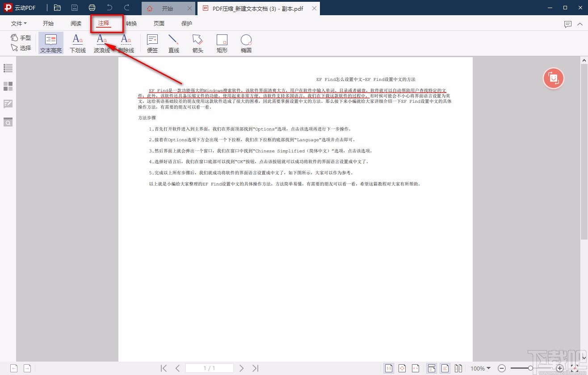Switch to the 选择 selection tool
Screen dimensions: 588x375
[21, 48]
